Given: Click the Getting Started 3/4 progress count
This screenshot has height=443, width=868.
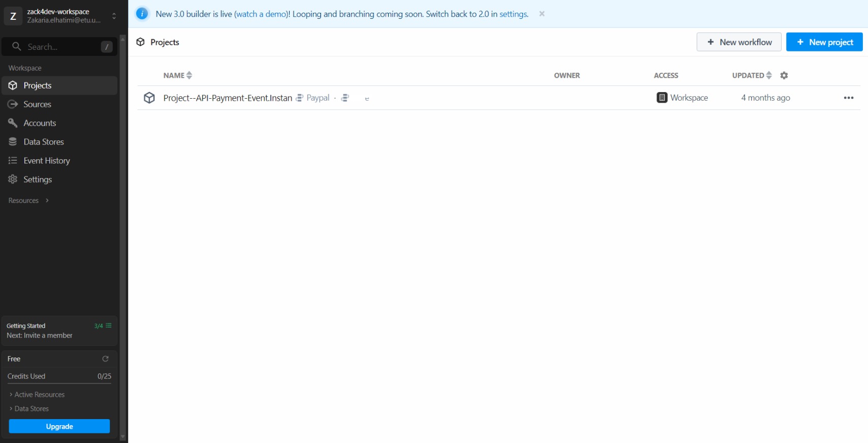Looking at the screenshot, I should (x=99, y=326).
